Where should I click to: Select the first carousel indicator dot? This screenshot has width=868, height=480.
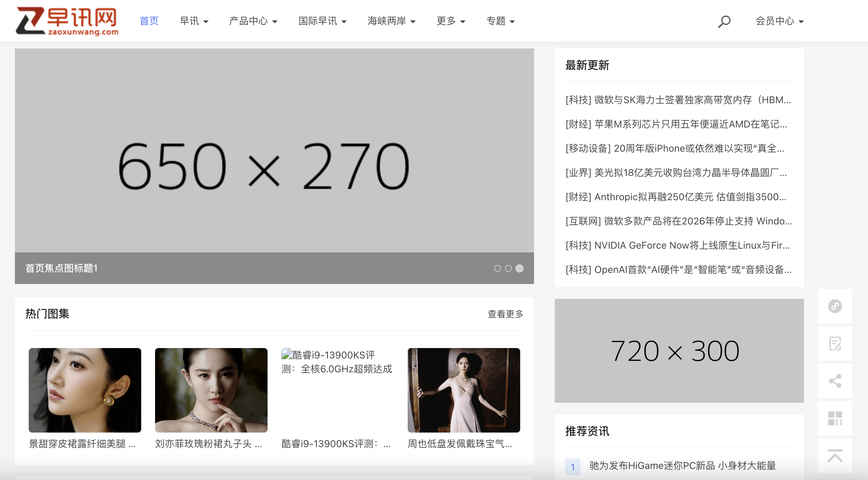(x=497, y=268)
